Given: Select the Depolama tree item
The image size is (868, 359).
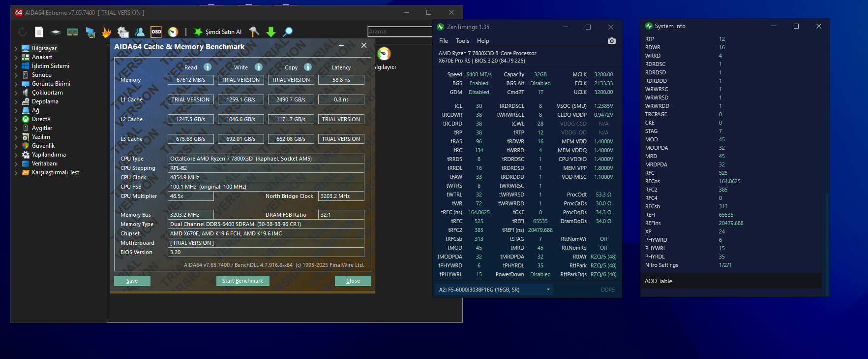Looking at the screenshot, I should [45, 101].
